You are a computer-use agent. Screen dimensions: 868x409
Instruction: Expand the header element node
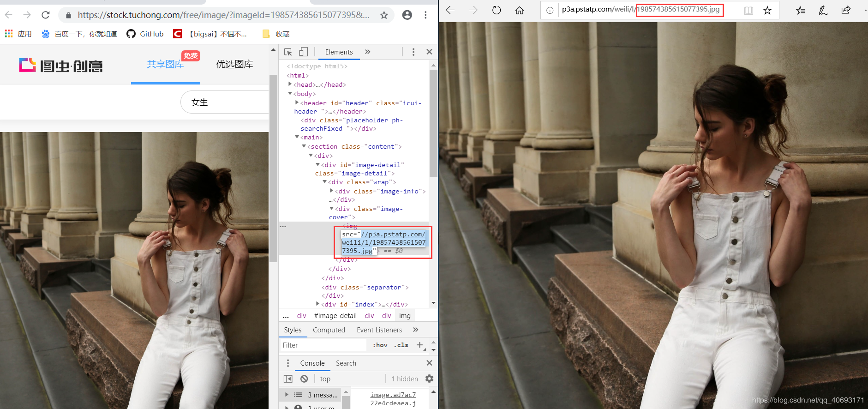pyautogui.click(x=297, y=102)
